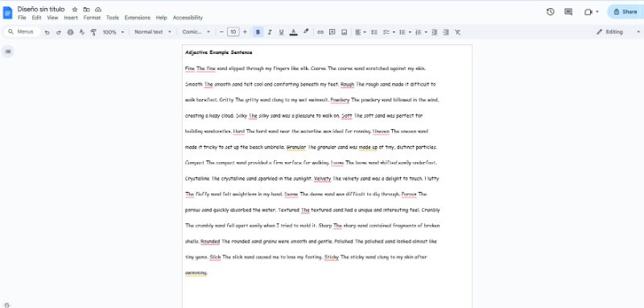Open the Format menu
The image size is (644, 308).
(92, 18)
